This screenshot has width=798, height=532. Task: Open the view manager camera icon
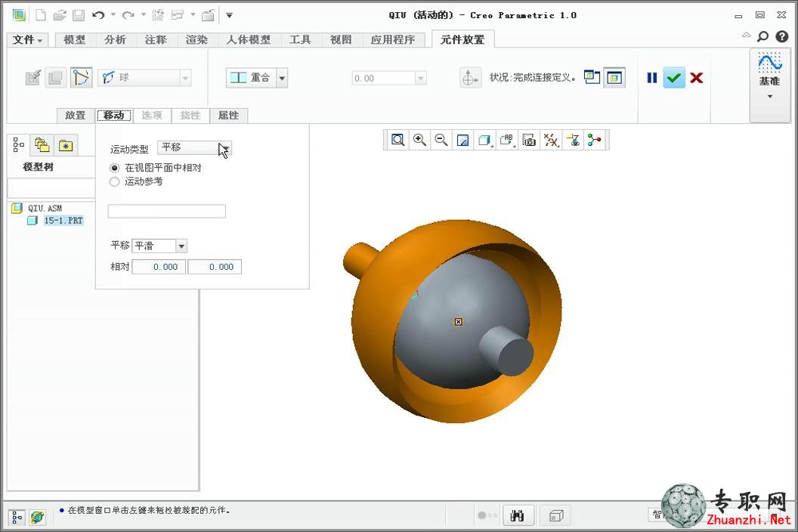tap(529, 140)
